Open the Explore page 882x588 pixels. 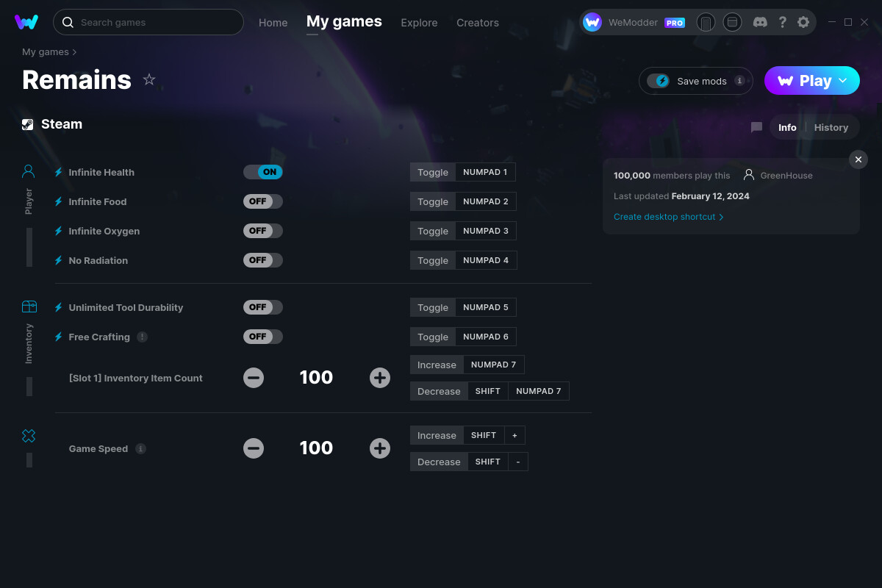click(x=419, y=23)
